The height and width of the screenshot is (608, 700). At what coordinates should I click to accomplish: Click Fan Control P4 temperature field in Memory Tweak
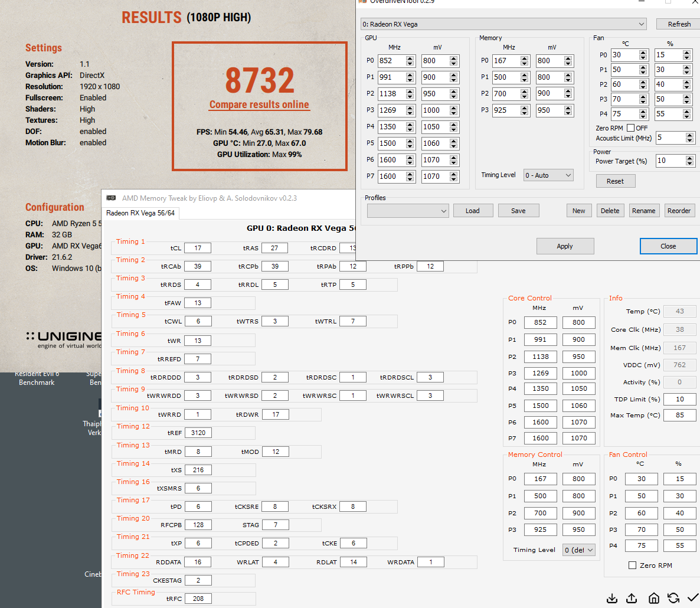click(641, 545)
